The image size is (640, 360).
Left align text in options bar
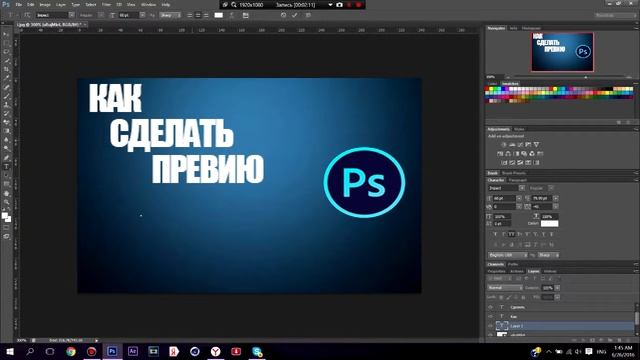pyautogui.click(x=189, y=15)
